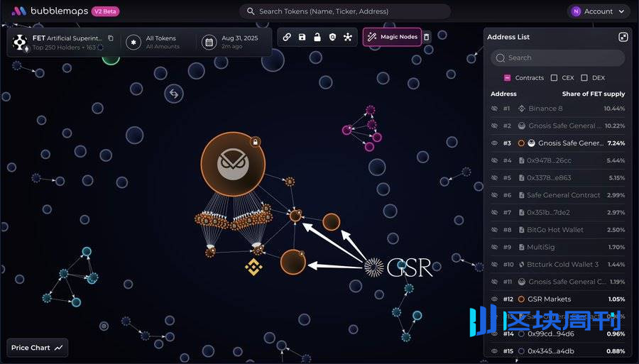Open the Price Chart panel
This screenshot has width=639, height=364.
[x=38, y=348]
